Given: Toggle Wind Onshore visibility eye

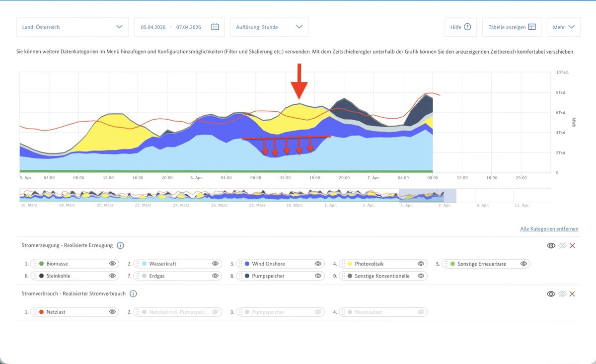Looking at the screenshot, I should (318, 264).
